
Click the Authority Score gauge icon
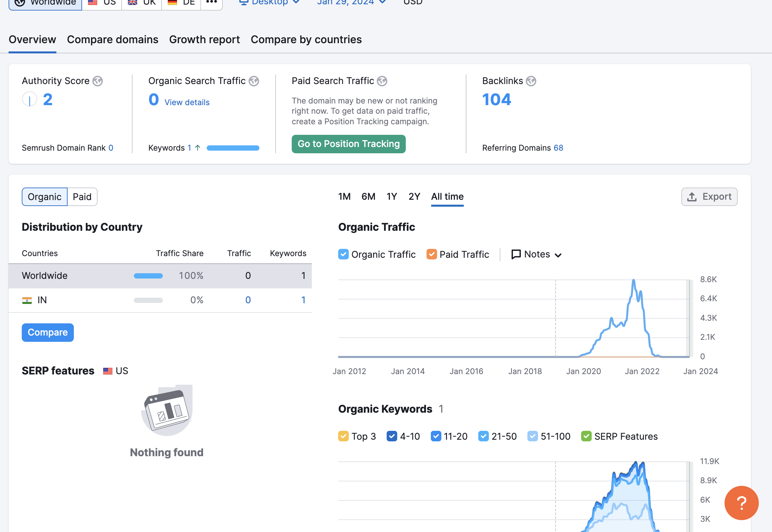[x=30, y=99]
